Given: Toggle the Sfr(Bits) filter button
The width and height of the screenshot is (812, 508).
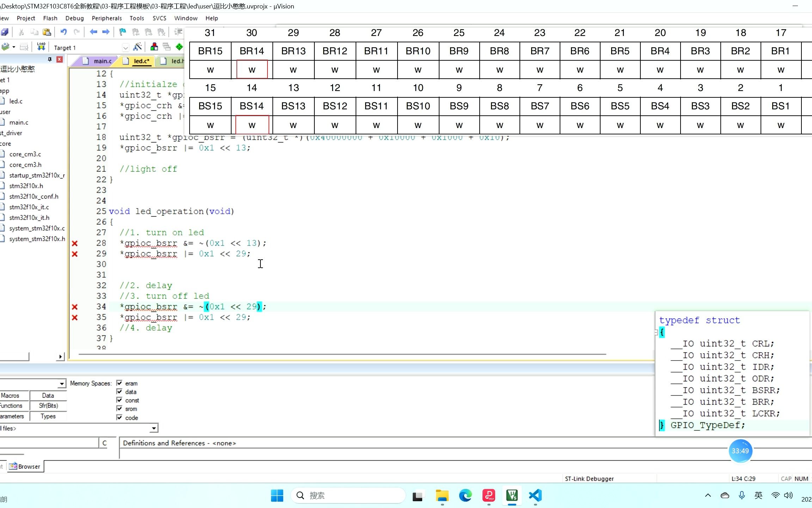Looking at the screenshot, I should [48, 406].
